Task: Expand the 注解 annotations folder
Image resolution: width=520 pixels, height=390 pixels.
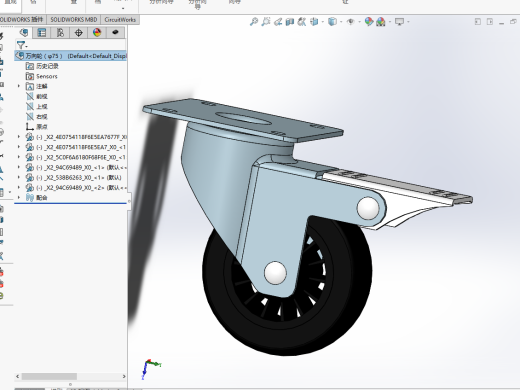Action: tap(19, 86)
